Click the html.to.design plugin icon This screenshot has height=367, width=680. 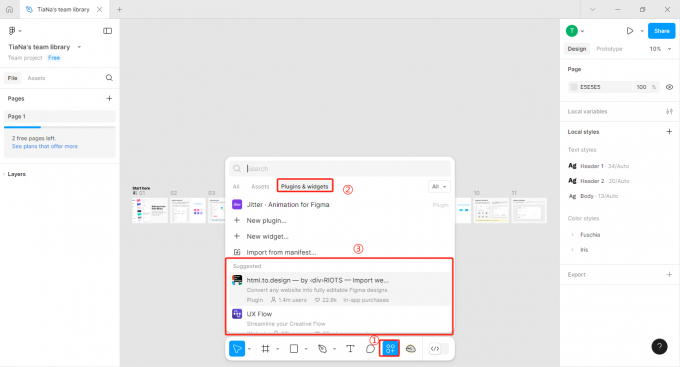click(x=237, y=280)
